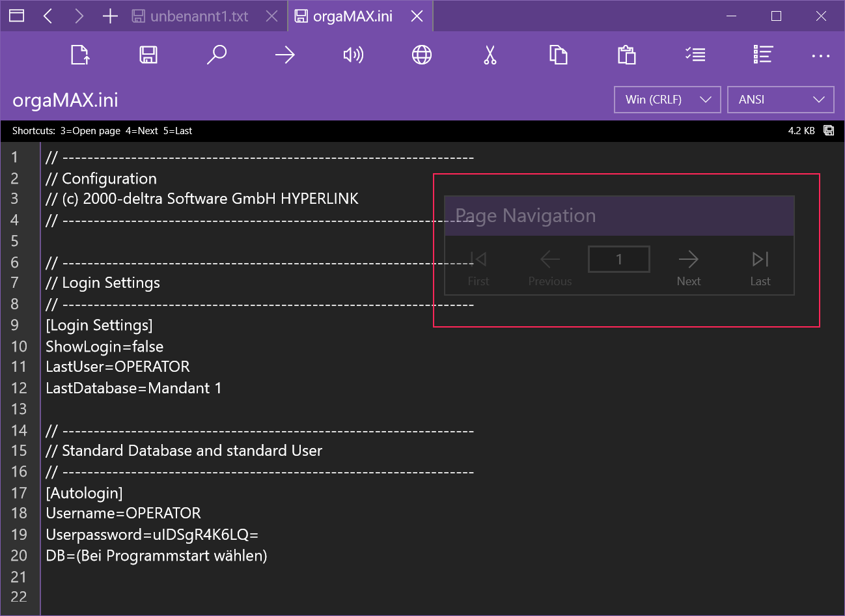
Task: Copy using the toolbar copy icon
Action: coord(559,55)
